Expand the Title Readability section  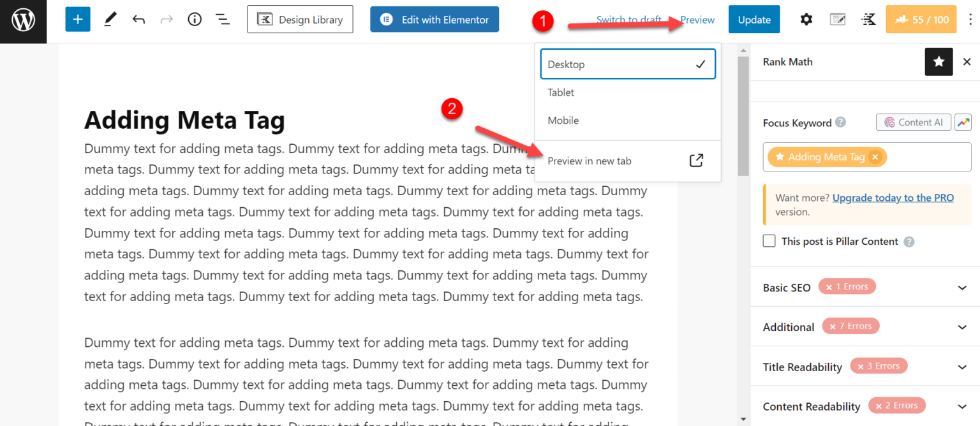pyautogui.click(x=865, y=367)
